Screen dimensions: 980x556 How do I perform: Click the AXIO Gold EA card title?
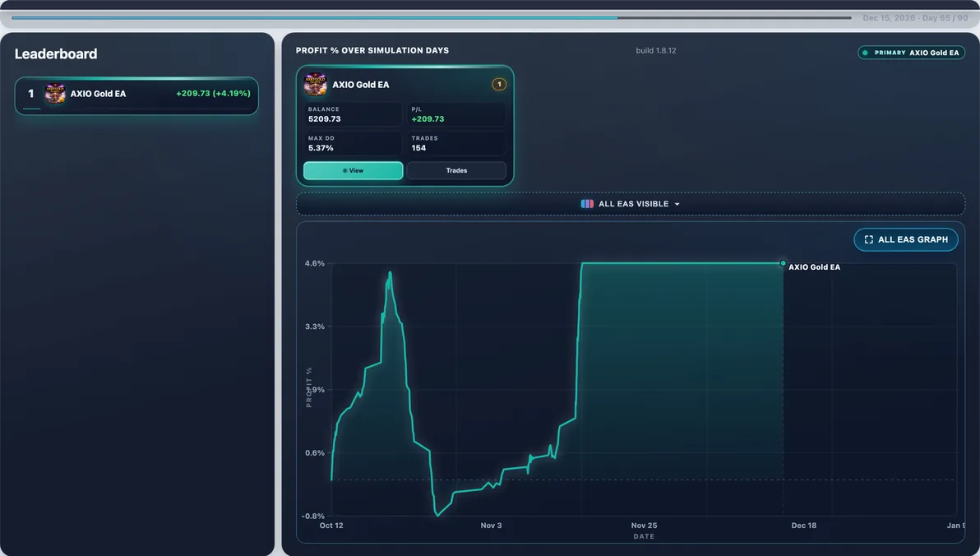click(x=361, y=85)
